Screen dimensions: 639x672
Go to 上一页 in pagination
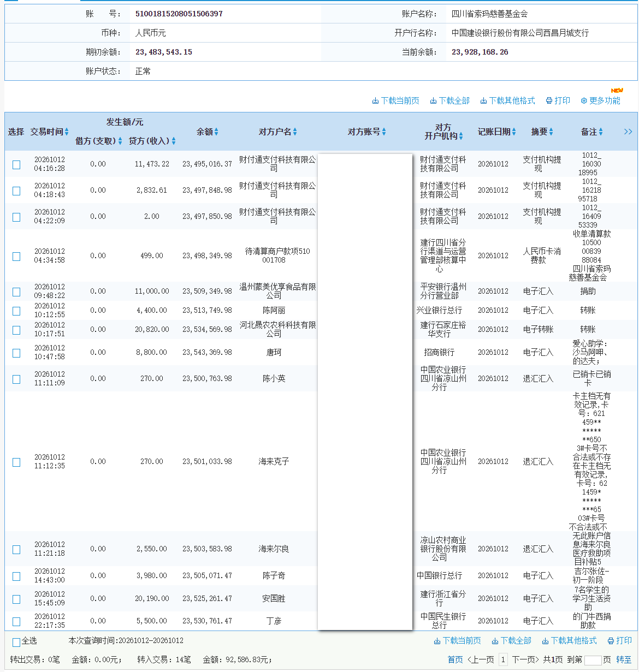[481, 659]
